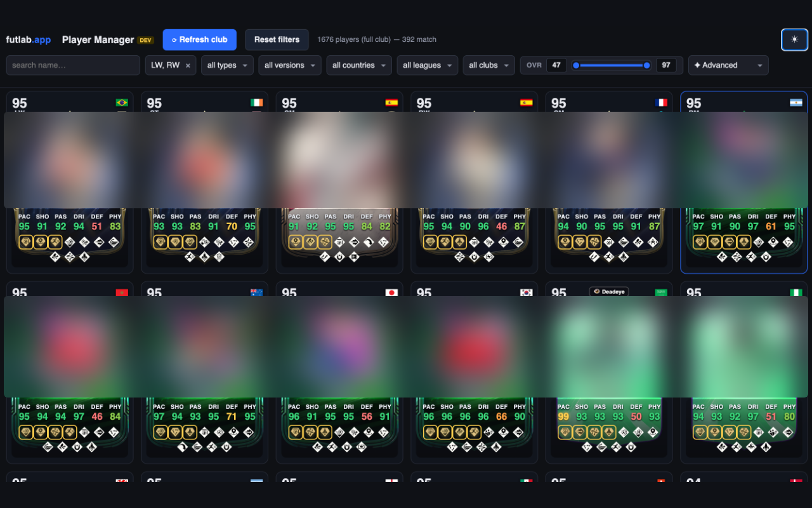Click the Brazil flag on first card
812x508 pixels.
click(122, 103)
